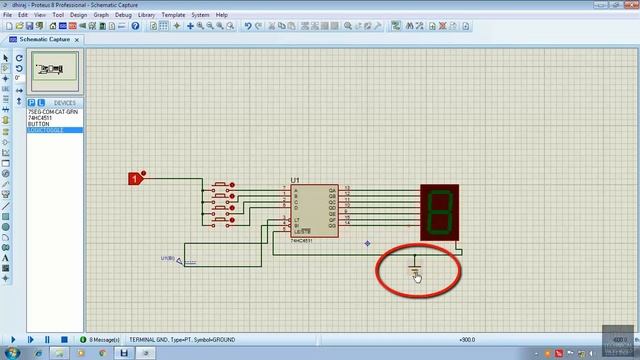
Task: Click the Redo arrow icon
Action: click(258, 26)
